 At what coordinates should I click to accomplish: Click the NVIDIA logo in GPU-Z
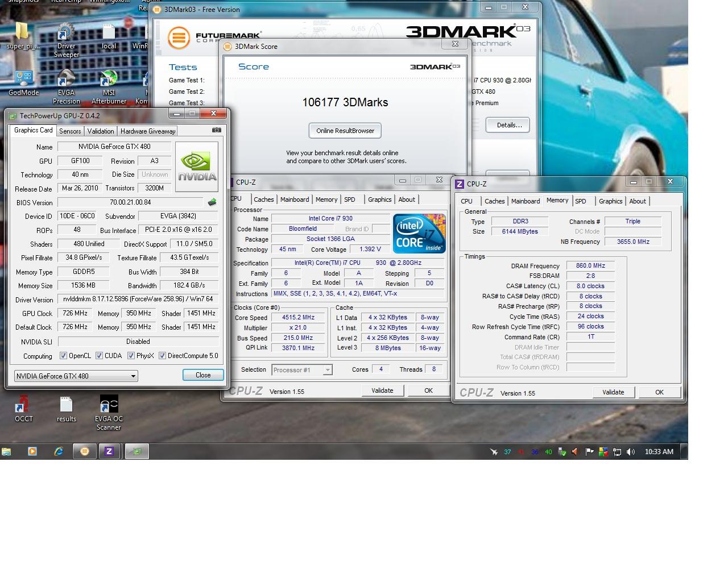197,166
